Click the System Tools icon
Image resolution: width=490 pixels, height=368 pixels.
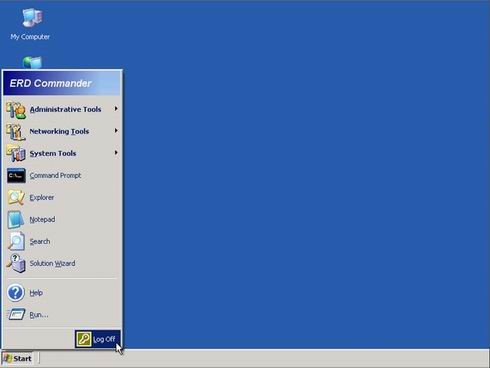[16, 154]
